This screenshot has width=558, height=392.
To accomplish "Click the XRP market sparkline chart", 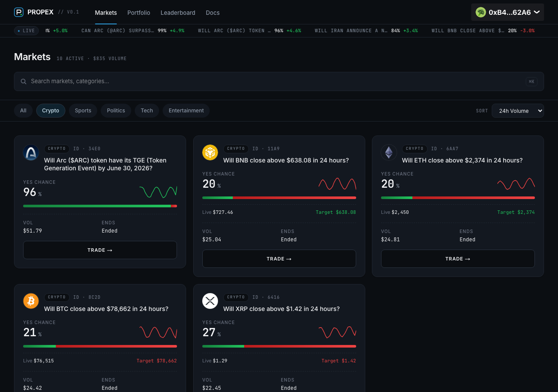I will 337,332.
